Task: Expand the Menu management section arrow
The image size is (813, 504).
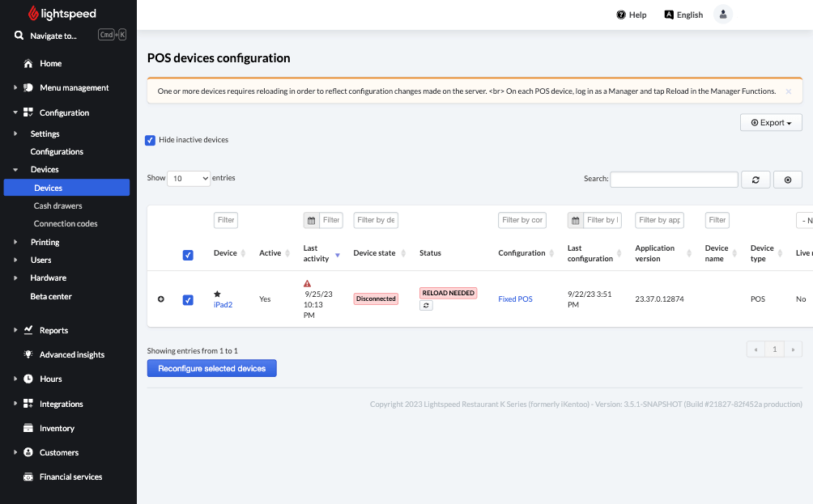Action: pos(15,87)
